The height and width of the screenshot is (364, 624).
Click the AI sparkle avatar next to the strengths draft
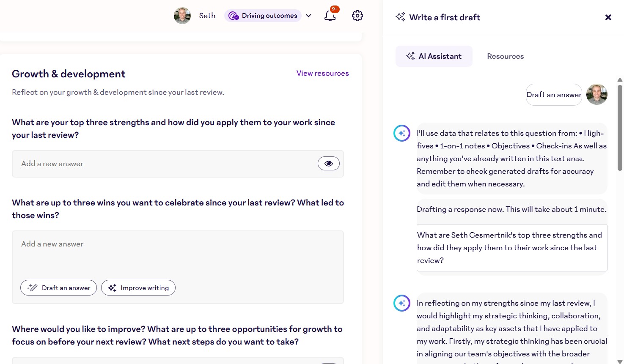401,303
